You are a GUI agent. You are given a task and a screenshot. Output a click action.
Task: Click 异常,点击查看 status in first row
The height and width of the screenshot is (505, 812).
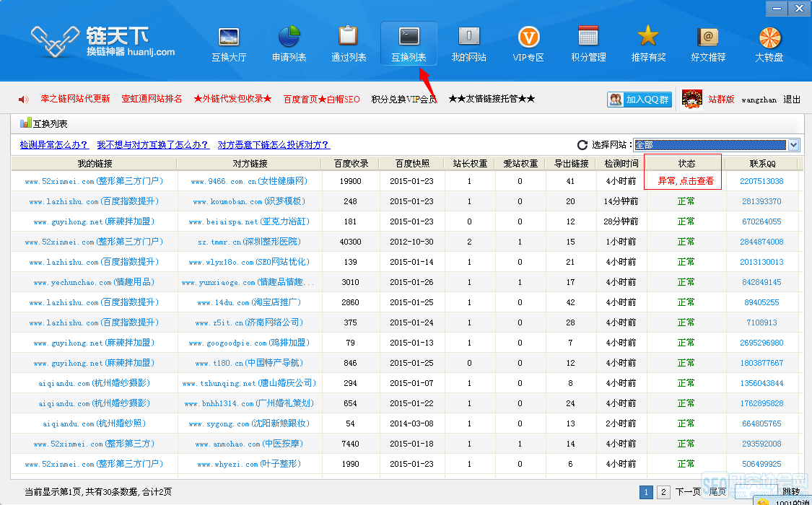click(x=686, y=181)
